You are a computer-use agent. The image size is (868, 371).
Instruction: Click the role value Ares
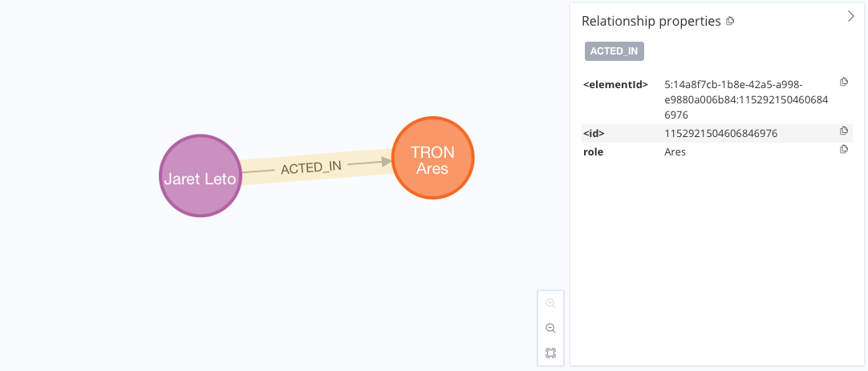(x=675, y=151)
